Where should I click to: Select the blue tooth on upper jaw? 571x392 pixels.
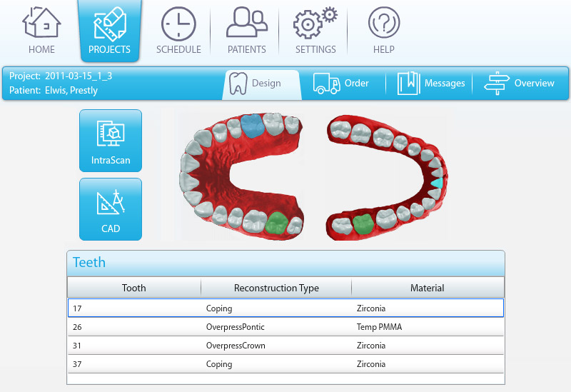point(253,126)
